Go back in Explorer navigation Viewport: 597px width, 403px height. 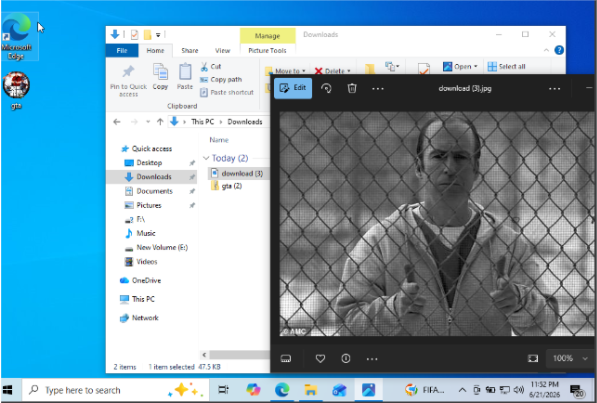tap(117, 122)
